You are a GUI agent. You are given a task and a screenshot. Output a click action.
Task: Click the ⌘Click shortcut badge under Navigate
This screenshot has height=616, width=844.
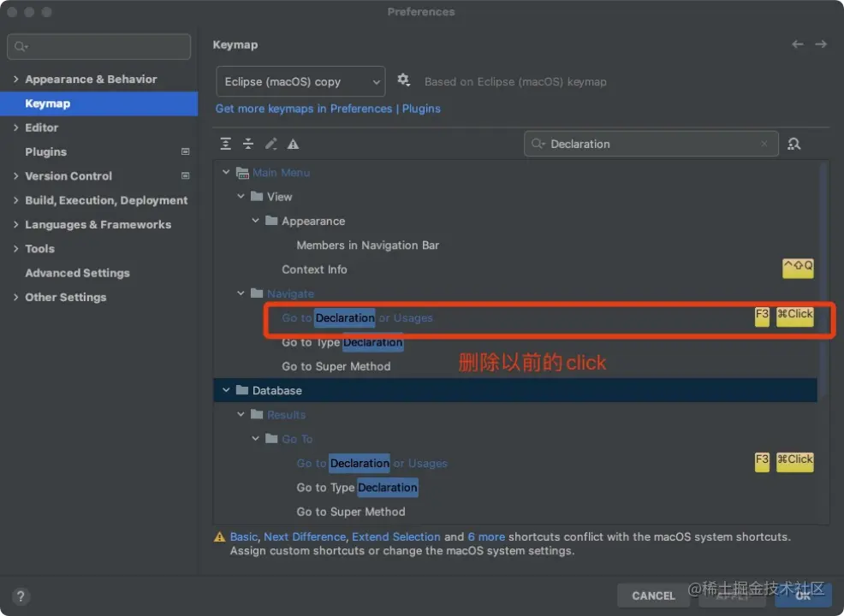click(x=795, y=316)
